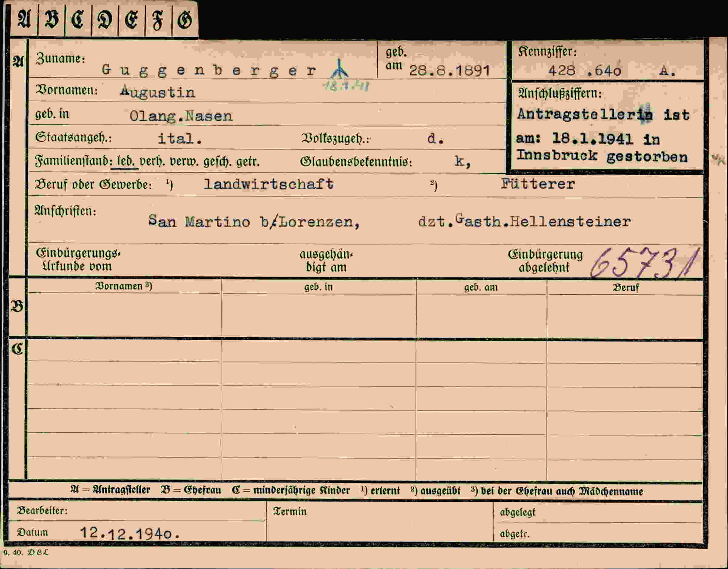Click the 'ausgehändigt am' label
This screenshot has width=728, height=569.
point(326,261)
